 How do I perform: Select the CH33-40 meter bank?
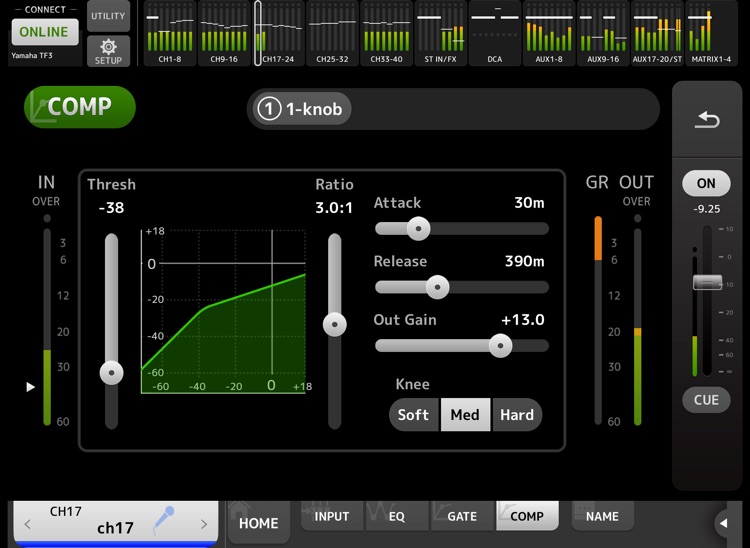(x=386, y=33)
